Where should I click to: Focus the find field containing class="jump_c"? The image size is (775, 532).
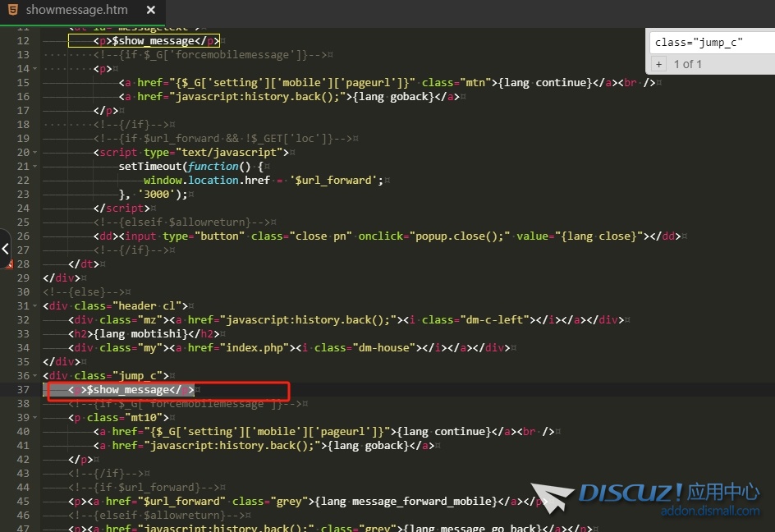click(x=713, y=43)
